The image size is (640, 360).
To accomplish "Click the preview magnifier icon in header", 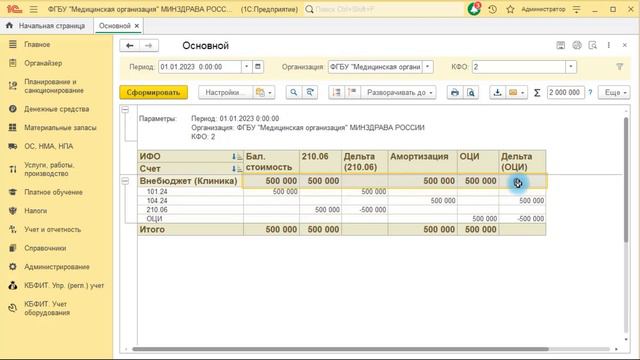I will coord(593,45).
